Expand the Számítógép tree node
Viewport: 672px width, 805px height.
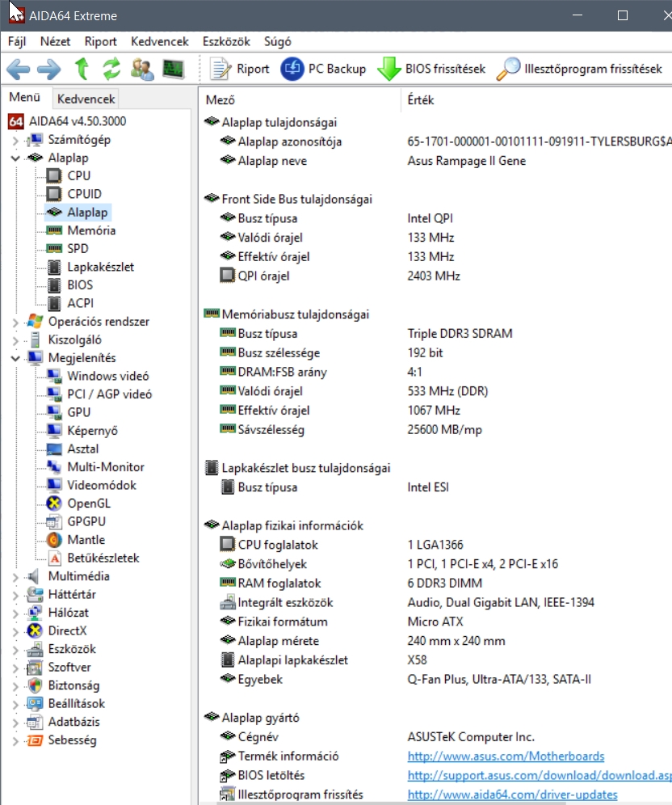(15, 140)
